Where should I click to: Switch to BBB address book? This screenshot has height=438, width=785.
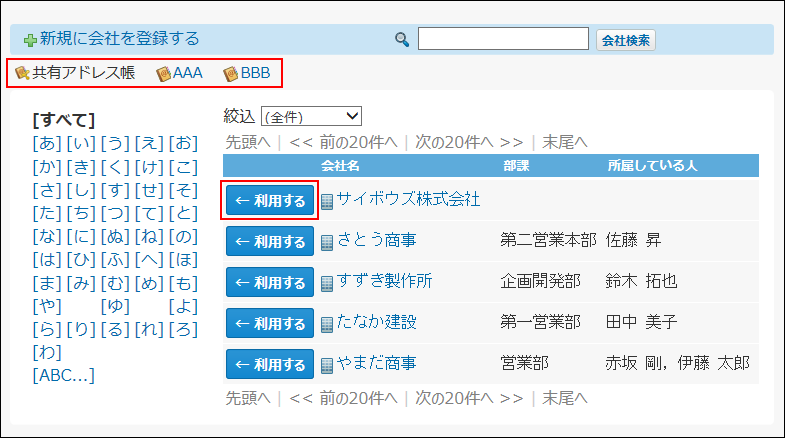pyautogui.click(x=255, y=73)
